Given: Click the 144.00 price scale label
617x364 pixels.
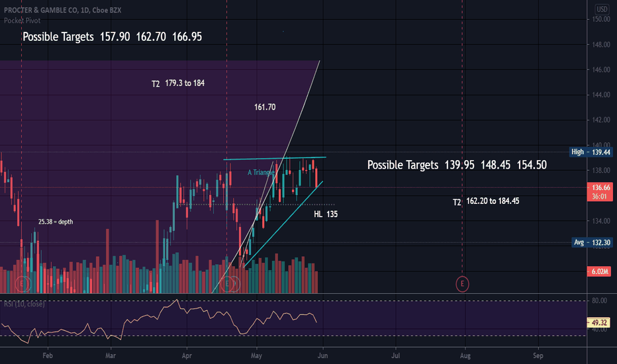Looking at the screenshot, I should coord(601,95).
